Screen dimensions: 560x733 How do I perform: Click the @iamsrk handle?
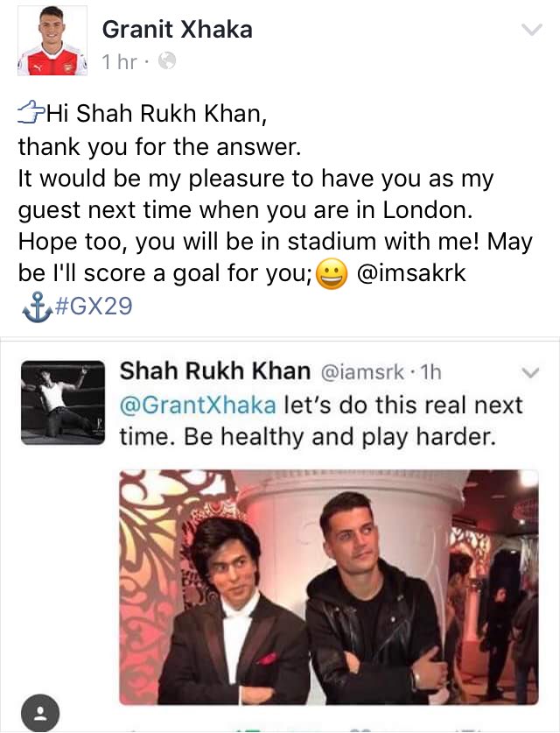click(362, 372)
